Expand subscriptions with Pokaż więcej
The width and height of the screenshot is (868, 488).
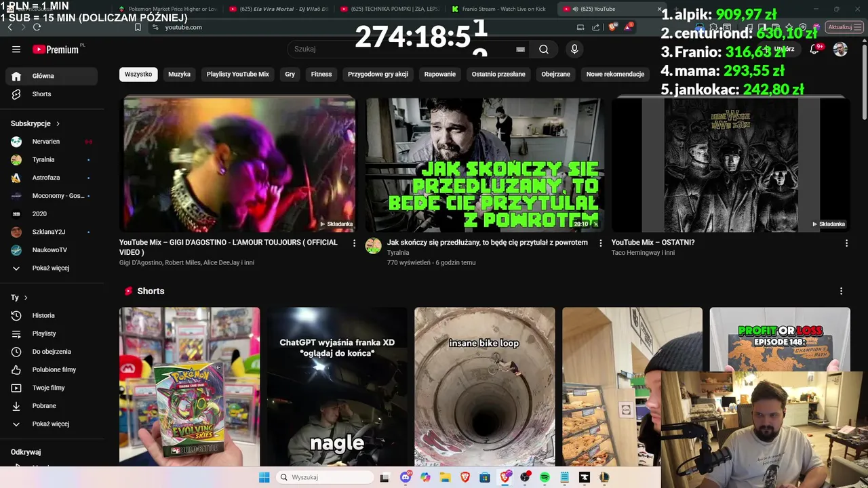pos(52,268)
